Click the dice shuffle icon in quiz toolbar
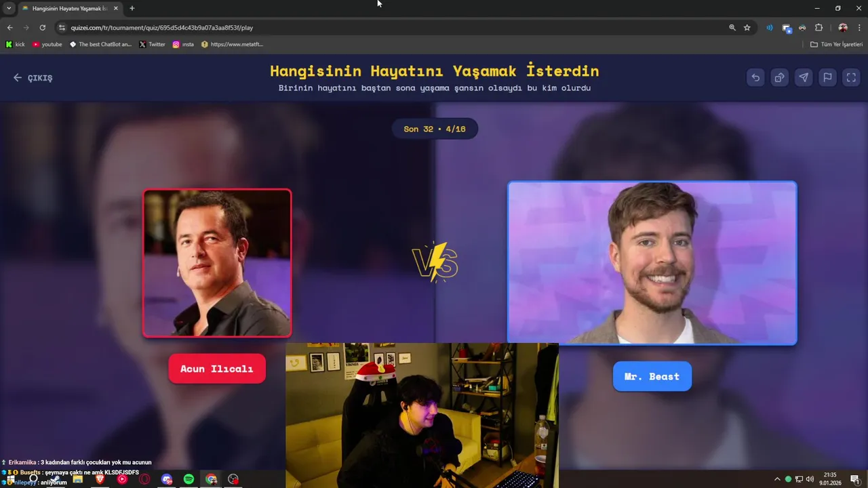Screen dimensions: 868x488 pos(779,77)
